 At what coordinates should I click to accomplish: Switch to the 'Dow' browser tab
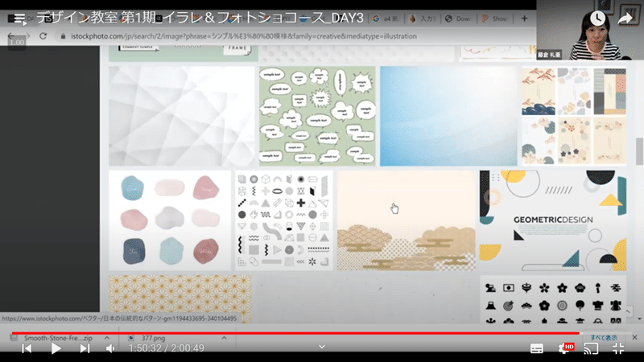(x=459, y=19)
